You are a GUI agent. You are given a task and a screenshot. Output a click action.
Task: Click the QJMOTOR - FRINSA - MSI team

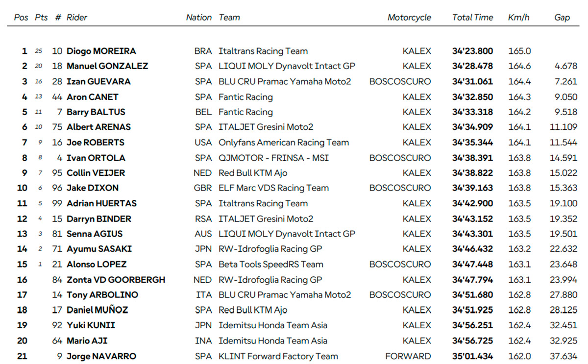(273, 158)
